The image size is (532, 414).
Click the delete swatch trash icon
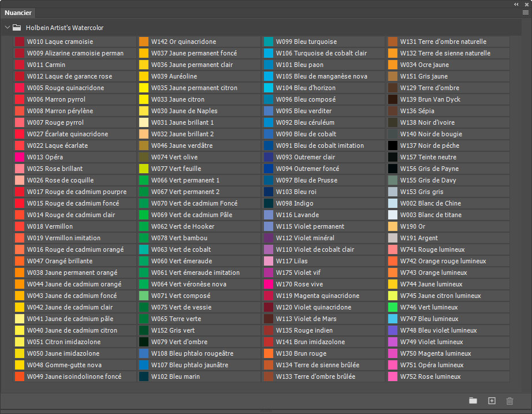tap(509, 401)
